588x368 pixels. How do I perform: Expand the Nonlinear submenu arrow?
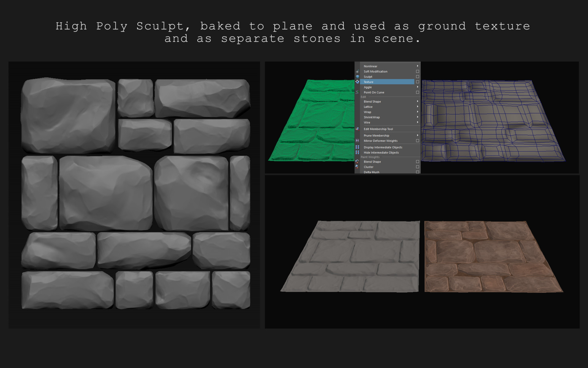(x=417, y=66)
